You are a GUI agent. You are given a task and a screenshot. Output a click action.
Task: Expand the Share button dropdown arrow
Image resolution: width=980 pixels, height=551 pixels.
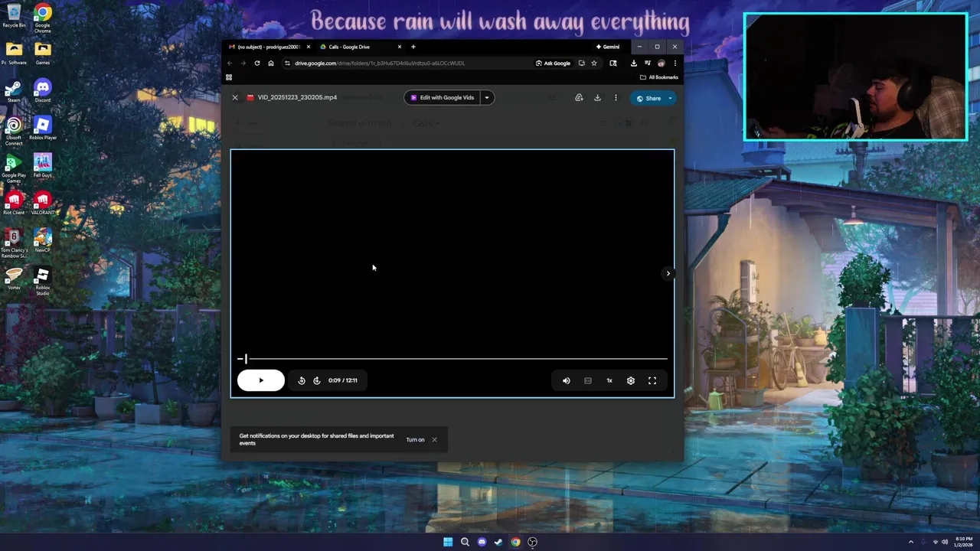click(x=670, y=98)
